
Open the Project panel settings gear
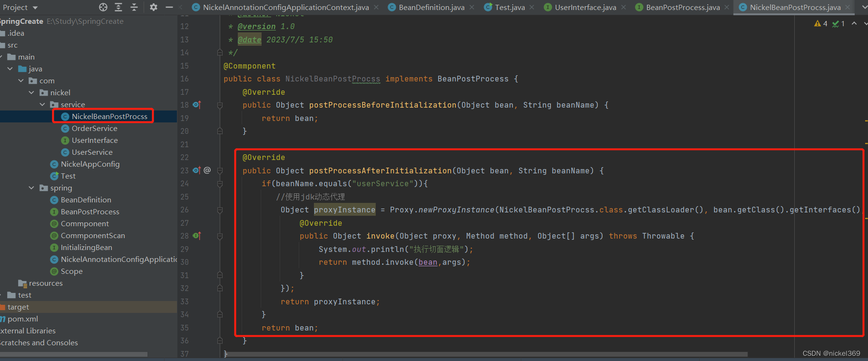(153, 7)
